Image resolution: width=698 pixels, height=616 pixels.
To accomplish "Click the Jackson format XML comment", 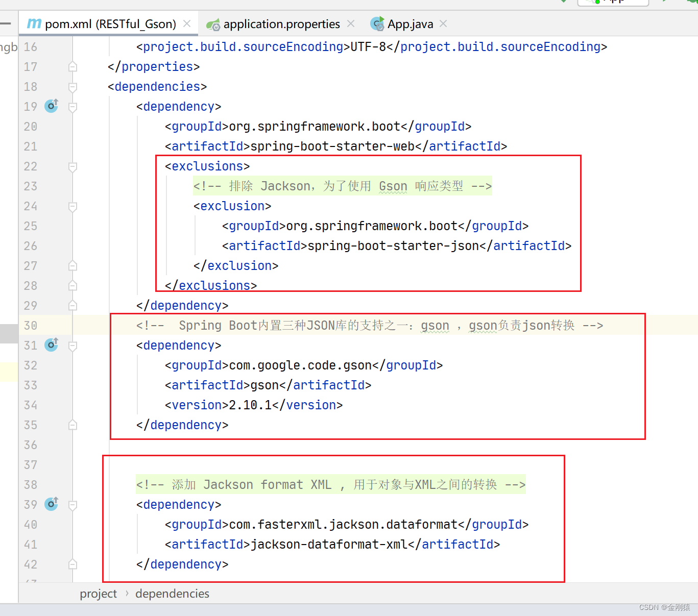I will (x=331, y=484).
